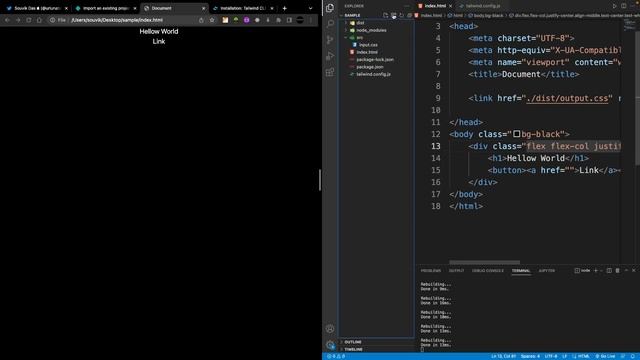Switch to JUPYTER panel tab
This screenshot has width=640, height=360.
547,271
